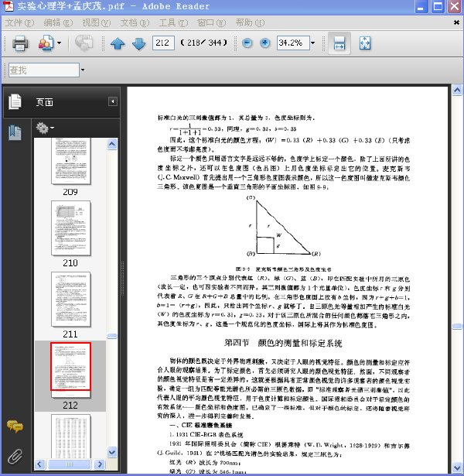Open the find box dropdown arrow
464x476 pixels.
click(83, 70)
